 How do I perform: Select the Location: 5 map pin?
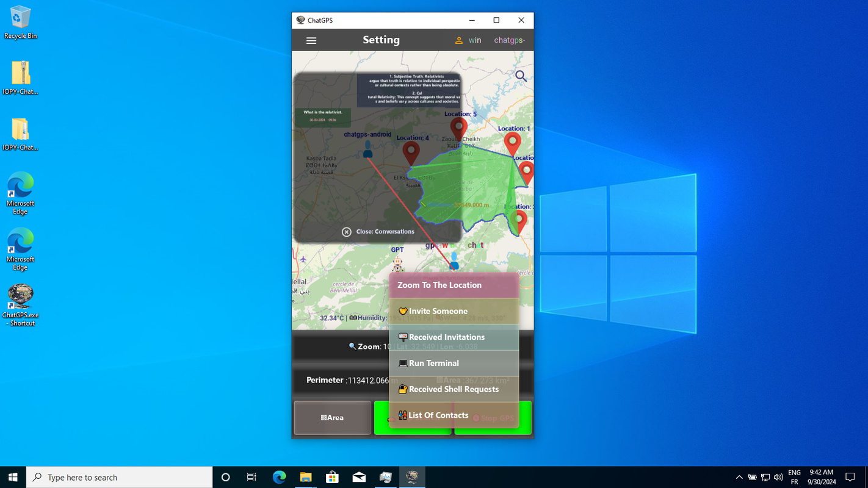(x=459, y=129)
